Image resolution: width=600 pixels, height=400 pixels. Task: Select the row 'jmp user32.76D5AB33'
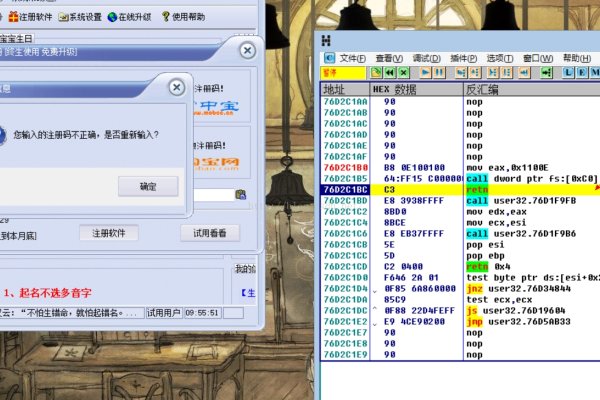coord(460,322)
